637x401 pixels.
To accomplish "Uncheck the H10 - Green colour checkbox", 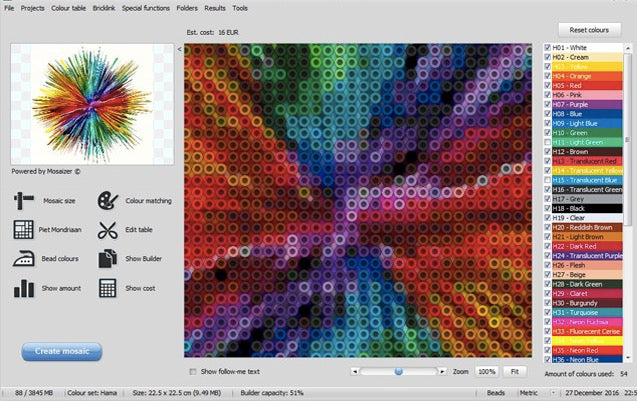I will pyautogui.click(x=548, y=133).
